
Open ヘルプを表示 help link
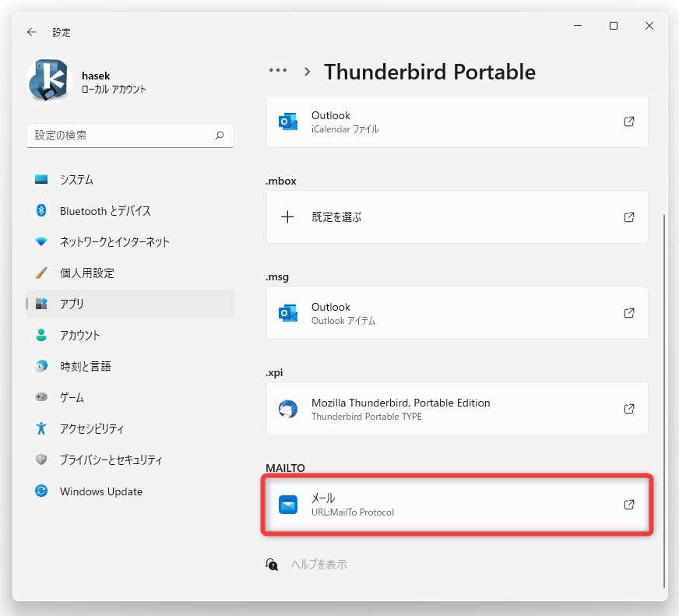tap(319, 565)
